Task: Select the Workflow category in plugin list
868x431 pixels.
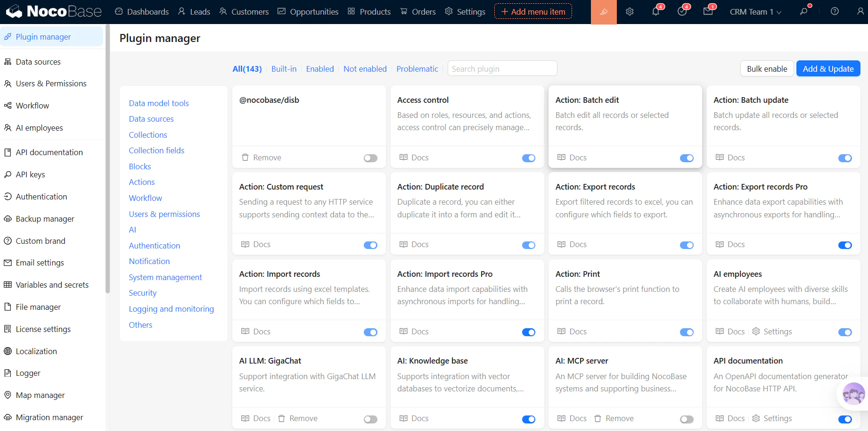Action: 145,198
